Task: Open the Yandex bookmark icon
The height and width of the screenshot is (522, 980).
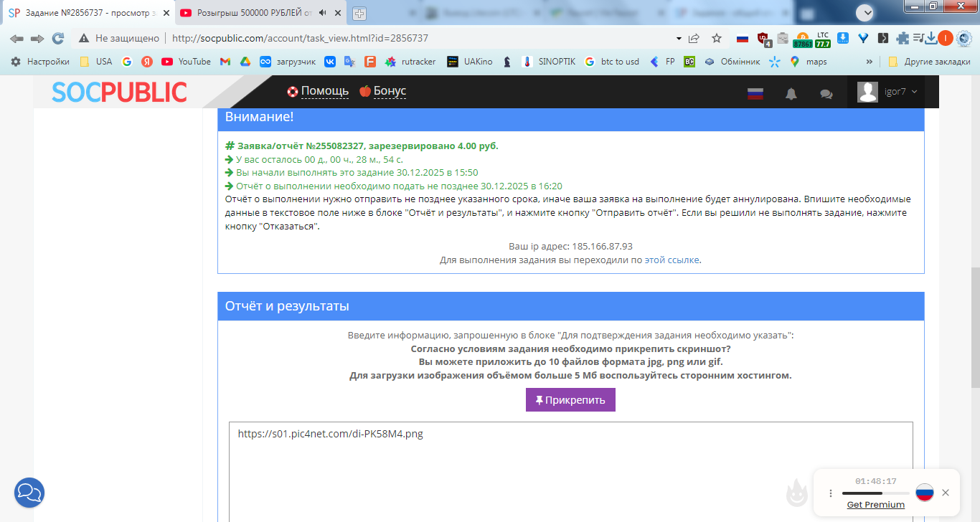Action: point(147,62)
